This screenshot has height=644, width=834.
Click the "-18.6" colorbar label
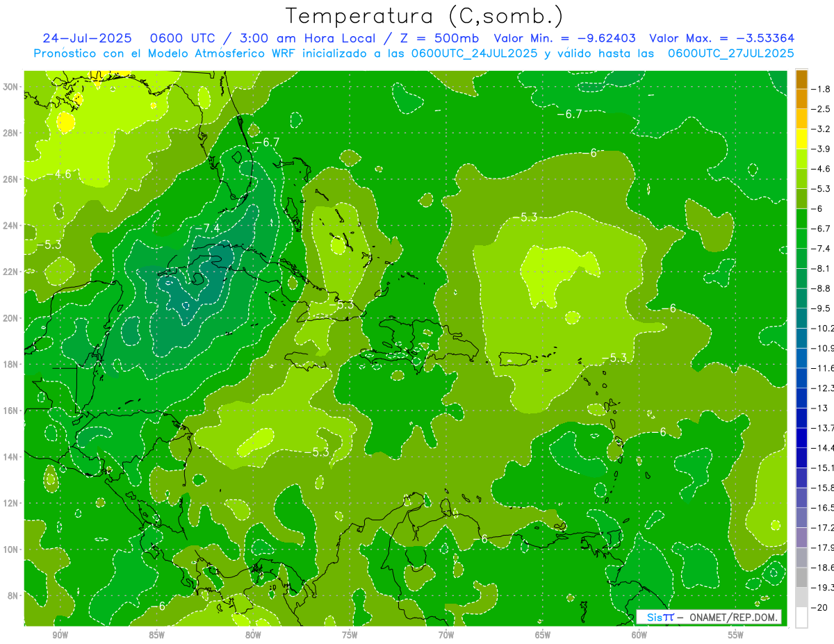pyautogui.click(x=822, y=568)
